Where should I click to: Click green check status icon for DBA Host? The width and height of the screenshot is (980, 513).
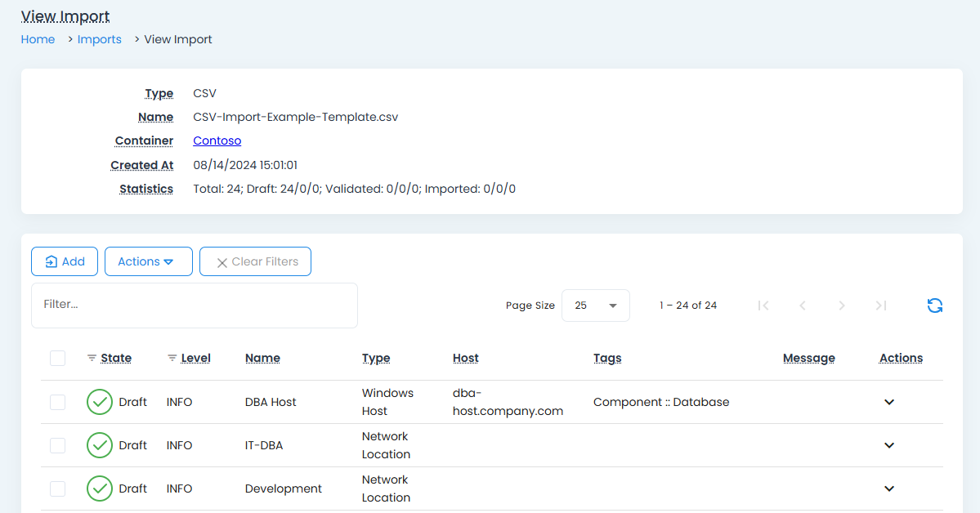pyautogui.click(x=100, y=402)
